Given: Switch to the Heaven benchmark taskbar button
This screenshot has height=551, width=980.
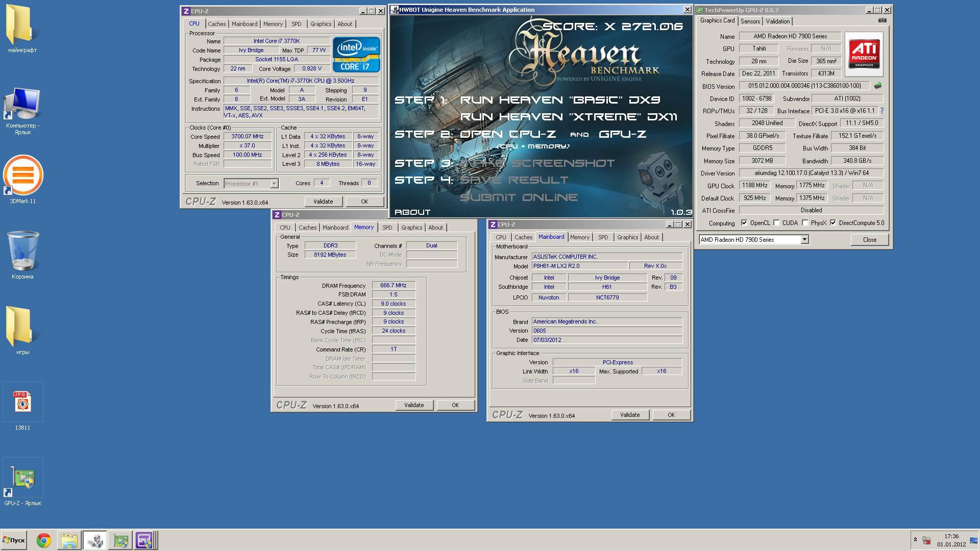Looking at the screenshot, I should tap(95, 540).
